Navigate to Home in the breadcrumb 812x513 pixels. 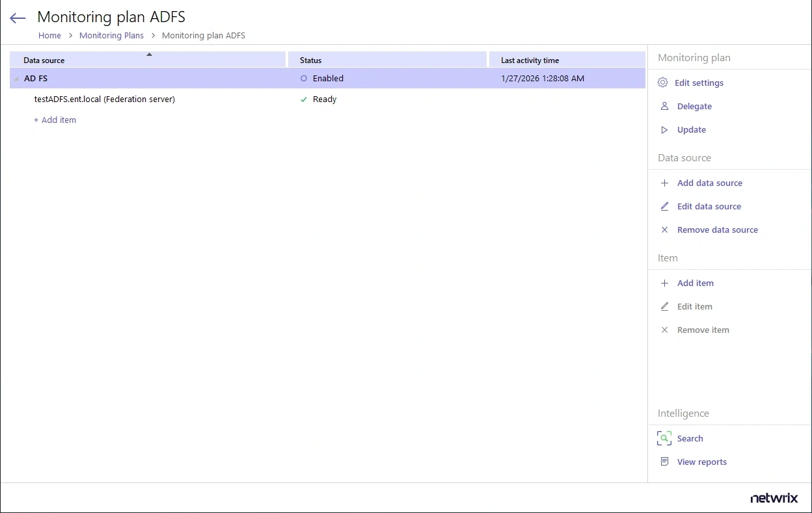tap(49, 35)
